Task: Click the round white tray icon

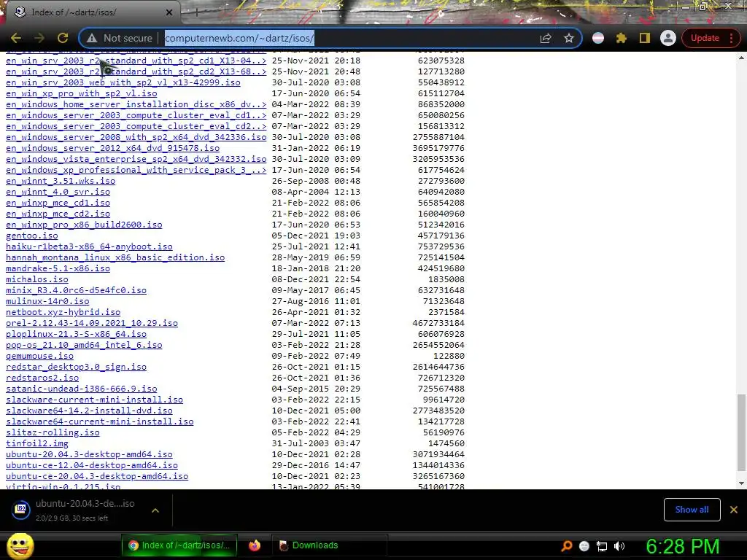Action: 584,546
